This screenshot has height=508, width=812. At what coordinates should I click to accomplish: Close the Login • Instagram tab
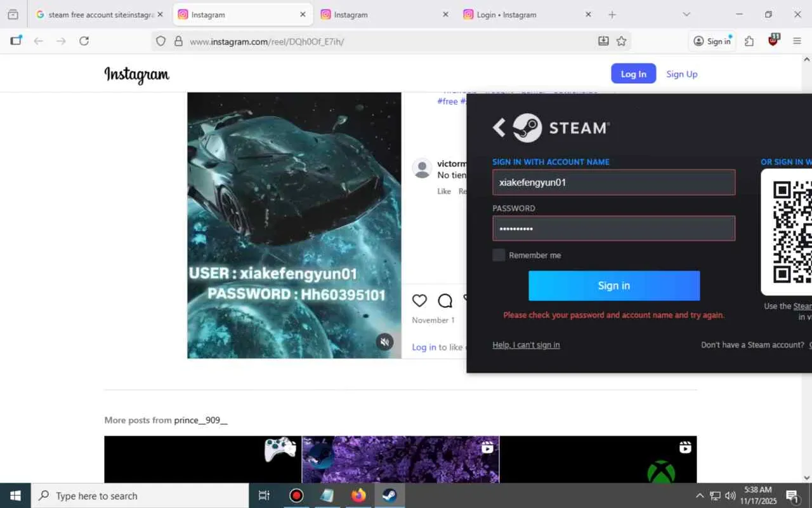(x=588, y=15)
